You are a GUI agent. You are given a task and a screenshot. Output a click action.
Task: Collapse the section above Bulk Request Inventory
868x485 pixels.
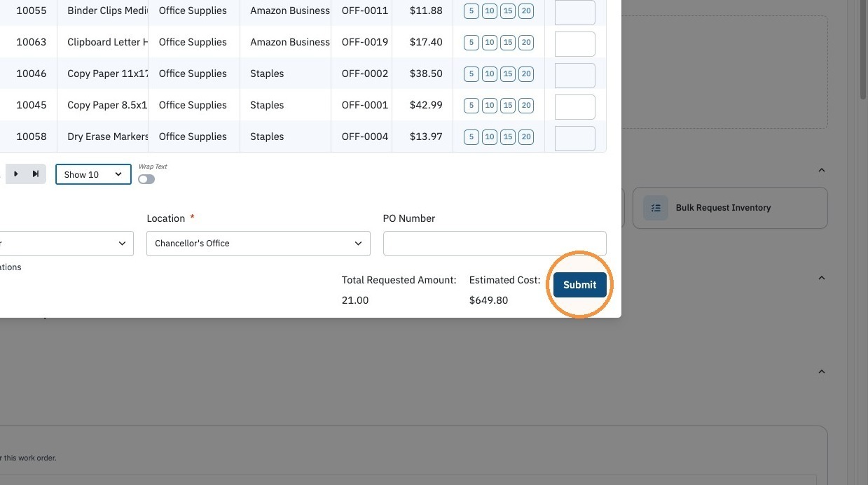[x=822, y=170]
